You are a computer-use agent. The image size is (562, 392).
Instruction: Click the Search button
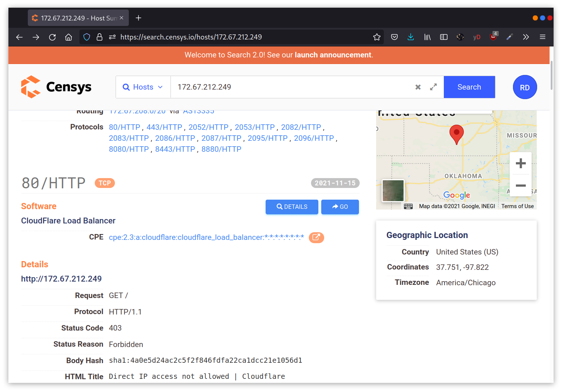click(469, 87)
